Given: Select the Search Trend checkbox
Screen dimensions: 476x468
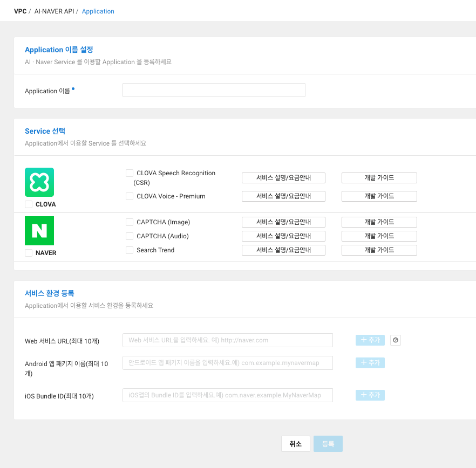Looking at the screenshot, I should 130,250.
